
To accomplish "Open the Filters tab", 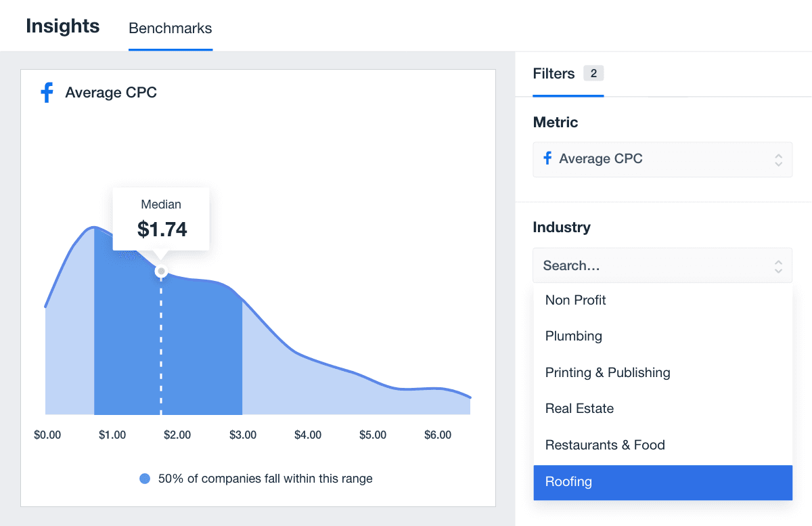I will (x=554, y=74).
